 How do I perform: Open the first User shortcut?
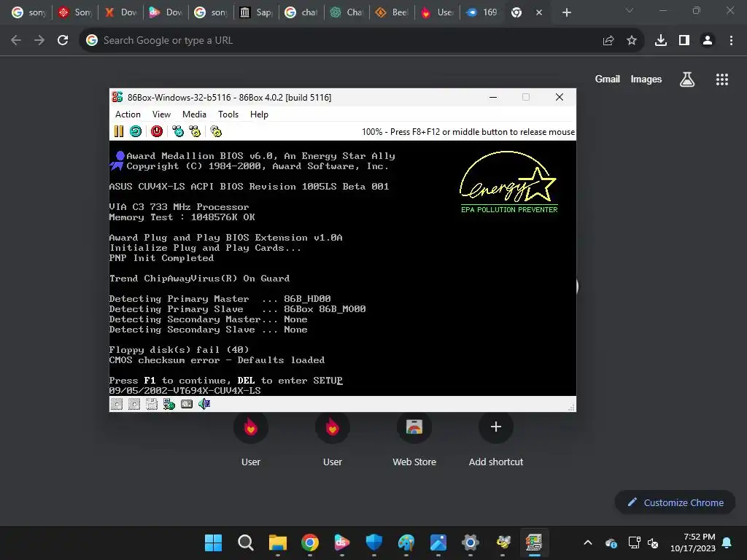tap(251, 440)
